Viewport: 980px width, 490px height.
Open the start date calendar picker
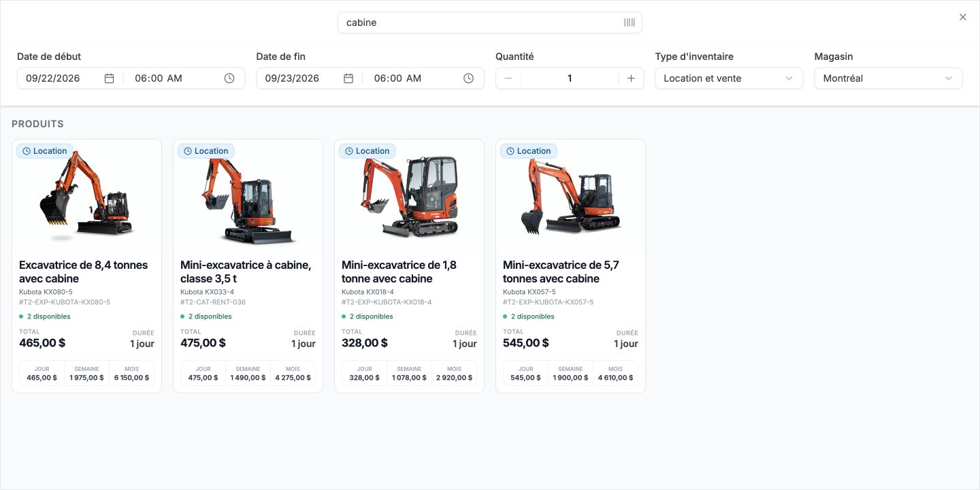pos(109,78)
